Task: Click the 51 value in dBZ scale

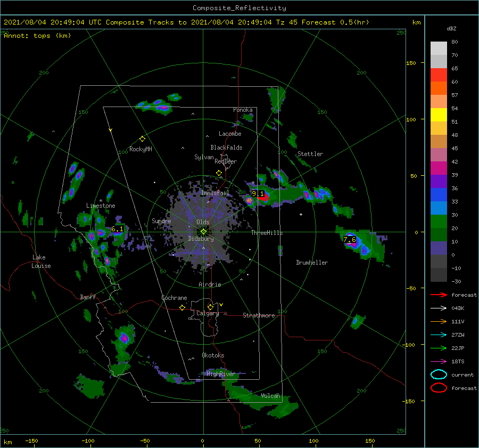Action: [x=455, y=121]
